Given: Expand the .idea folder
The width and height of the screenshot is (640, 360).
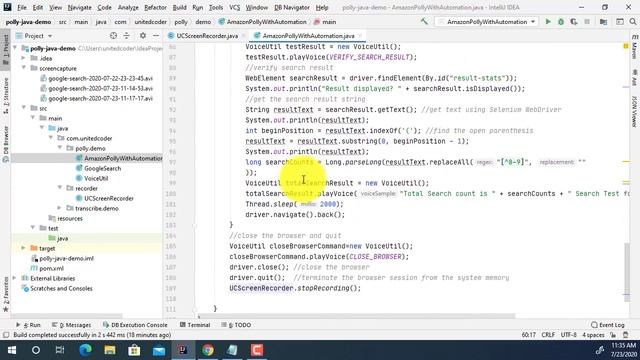Looking at the screenshot, I should point(24,58).
